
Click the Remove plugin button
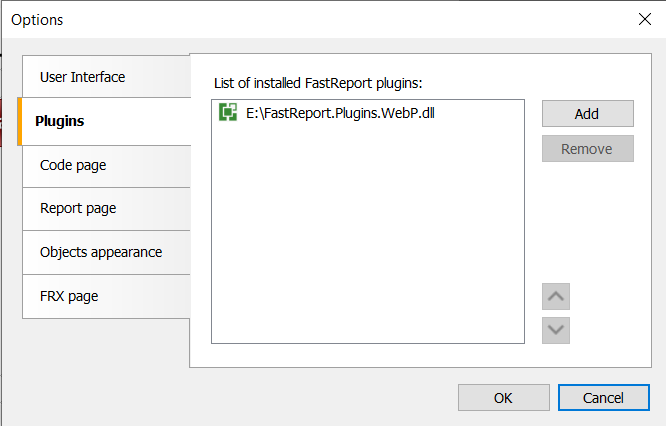[x=587, y=149]
